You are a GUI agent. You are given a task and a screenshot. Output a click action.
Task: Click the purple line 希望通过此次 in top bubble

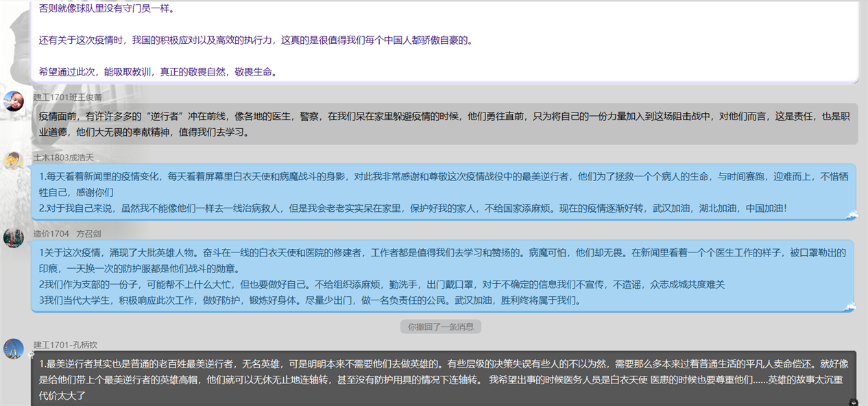pos(158,72)
